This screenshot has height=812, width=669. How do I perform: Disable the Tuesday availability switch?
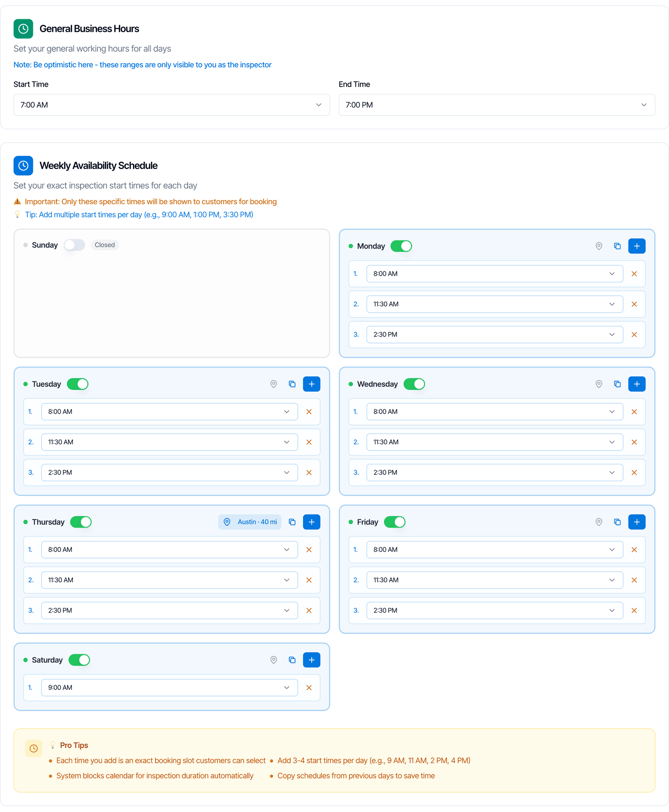coord(78,384)
